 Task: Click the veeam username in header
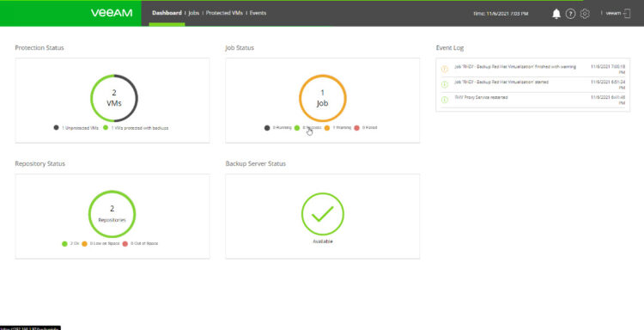[x=613, y=13]
